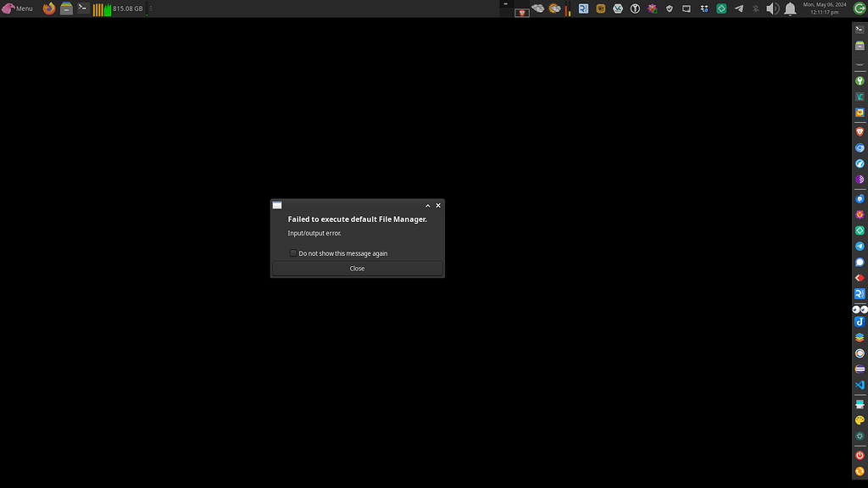Click the 815.08 GB disk usage indicator
The image size is (868, 488).
(x=127, y=8)
